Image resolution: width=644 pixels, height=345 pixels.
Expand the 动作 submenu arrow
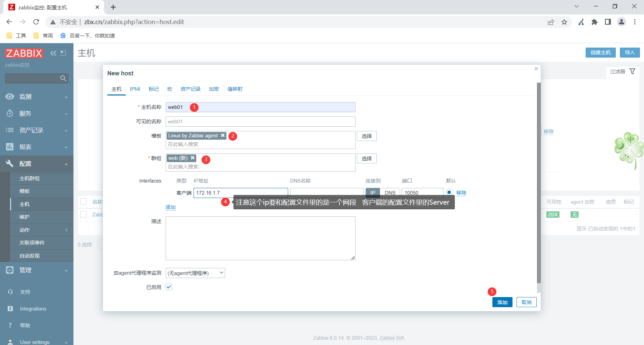pyautogui.click(x=66, y=230)
